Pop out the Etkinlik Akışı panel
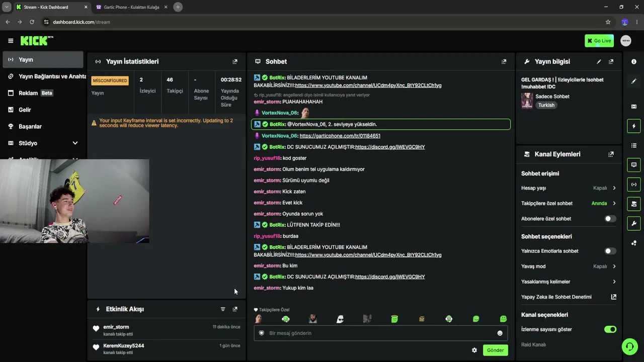 point(235,309)
